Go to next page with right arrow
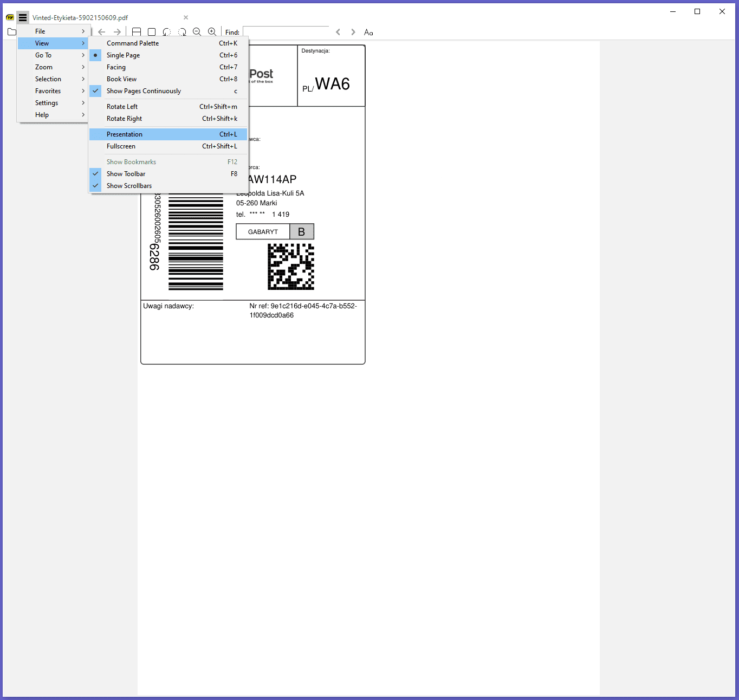 point(117,32)
